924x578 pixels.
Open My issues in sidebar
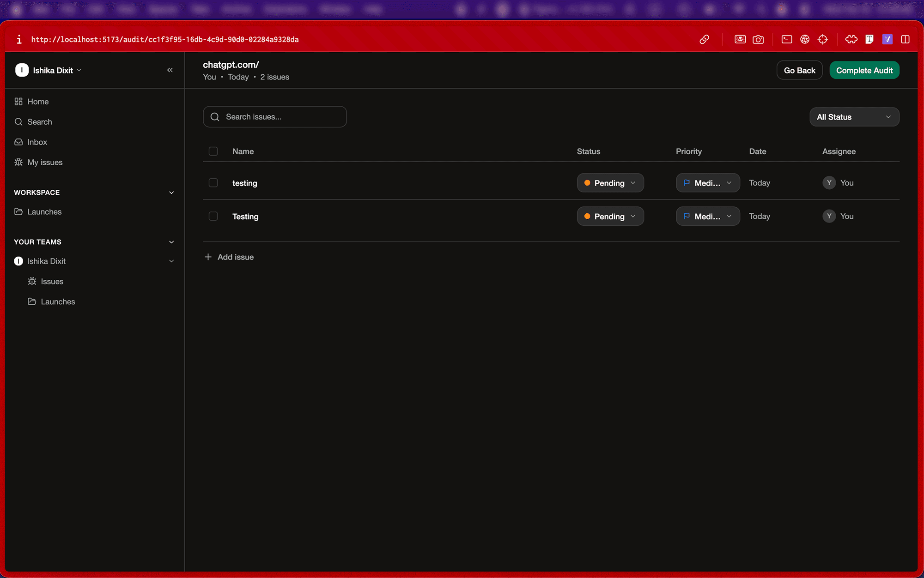[x=45, y=163]
